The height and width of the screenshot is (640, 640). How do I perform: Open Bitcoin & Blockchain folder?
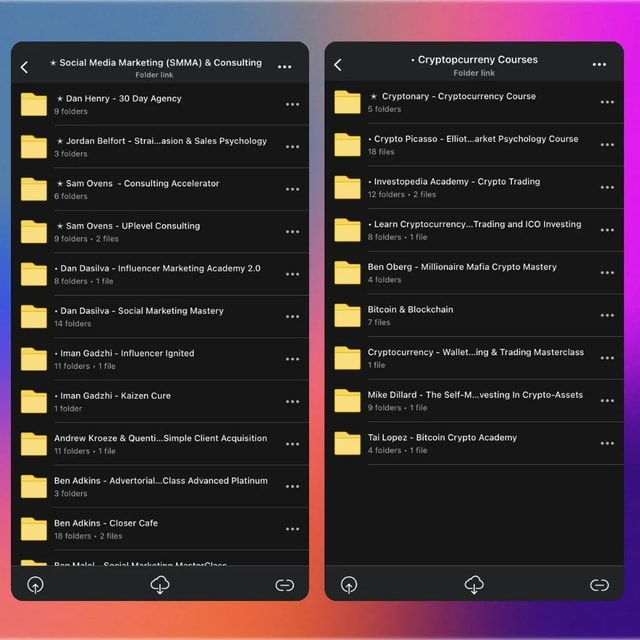point(474,316)
